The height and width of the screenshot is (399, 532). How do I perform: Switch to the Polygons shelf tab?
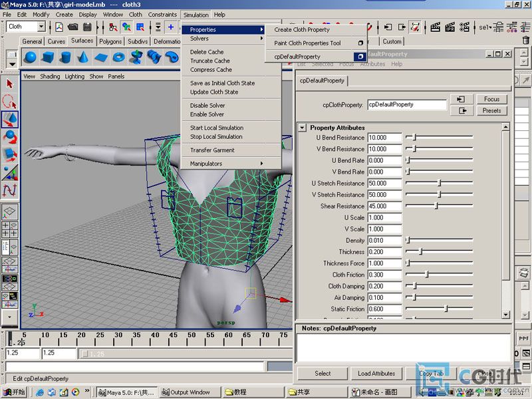pyautogui.click(x=110, y=41)
